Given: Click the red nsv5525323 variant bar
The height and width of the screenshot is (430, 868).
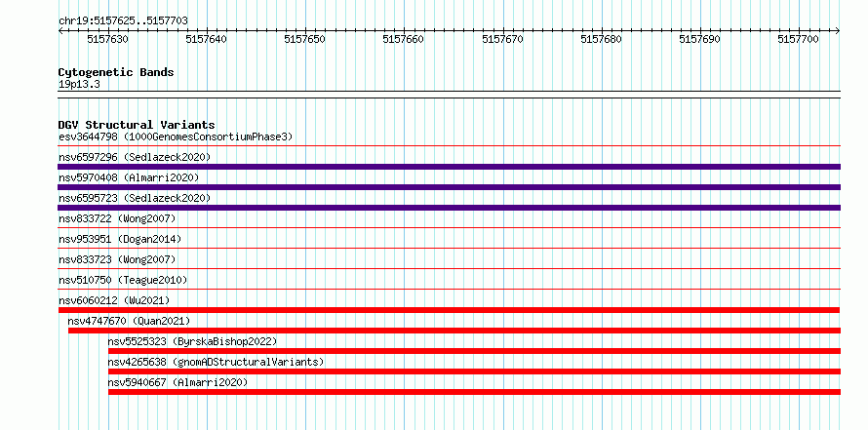Looking at the screenshot, I should (474, 351).
